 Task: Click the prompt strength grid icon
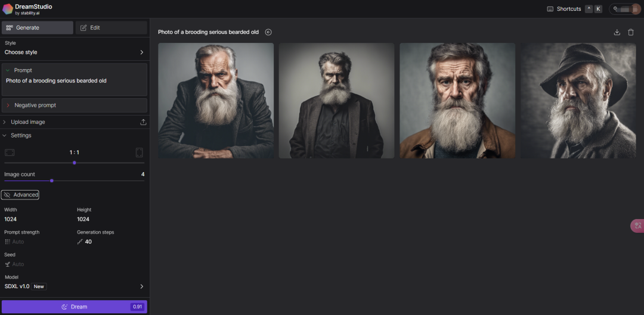point(7,242)
